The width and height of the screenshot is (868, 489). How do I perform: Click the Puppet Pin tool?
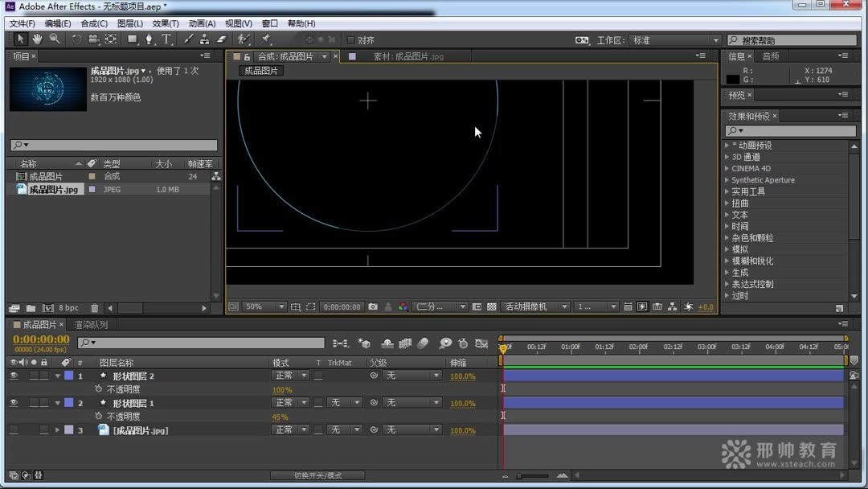(x=266, y=39)
